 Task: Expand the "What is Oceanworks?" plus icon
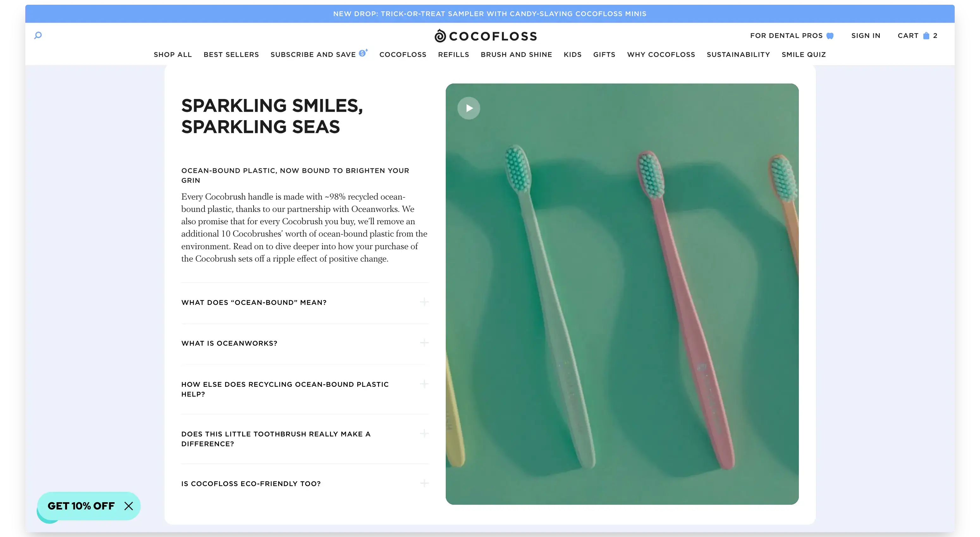[x=424, y=343]
